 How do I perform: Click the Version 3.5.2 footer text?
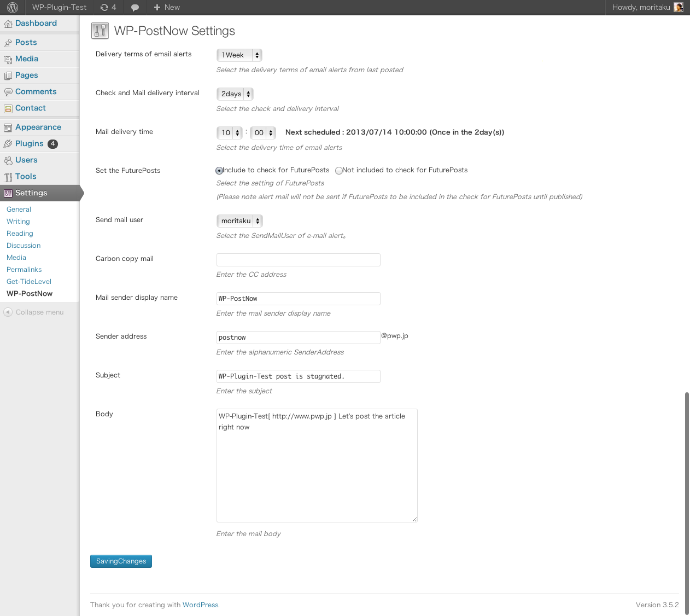tap(657, 605)
